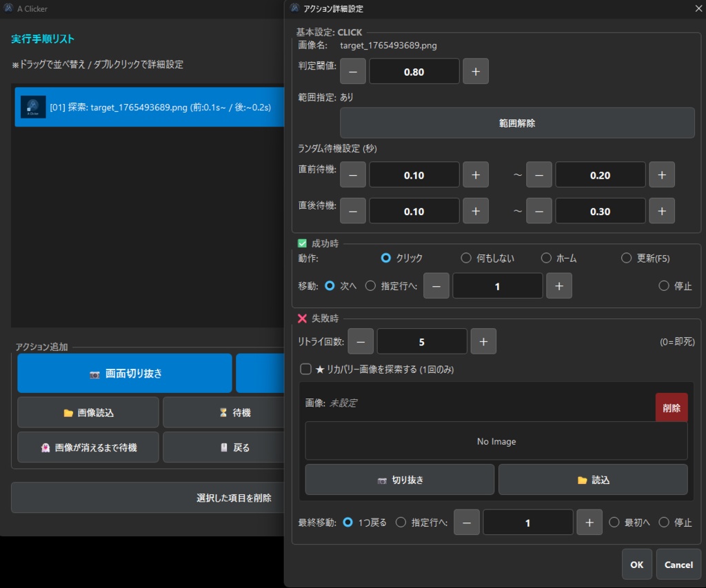This screenshot has height=588, width=706.
Task: Increase 直後待機 minimum value 0.10
Action: [476, 211]
